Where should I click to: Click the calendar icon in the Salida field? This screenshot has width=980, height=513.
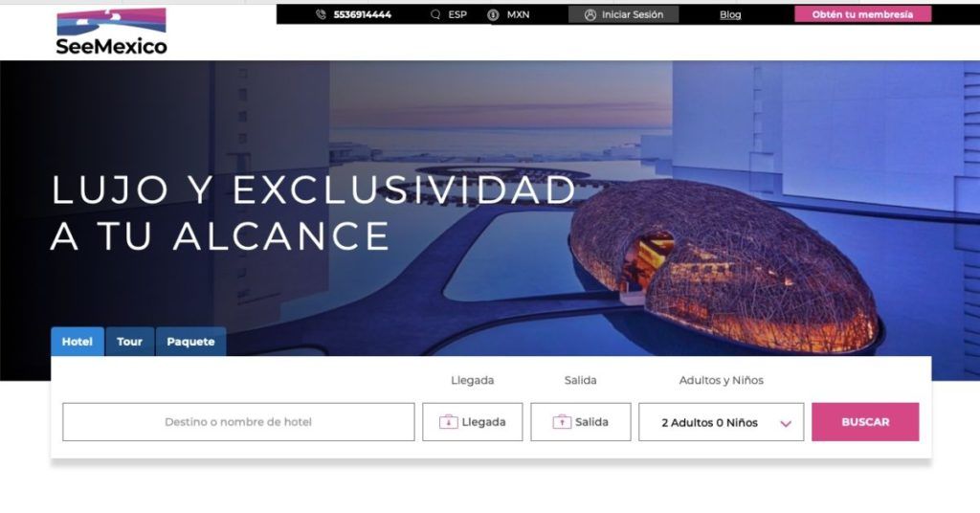[562, 422]
